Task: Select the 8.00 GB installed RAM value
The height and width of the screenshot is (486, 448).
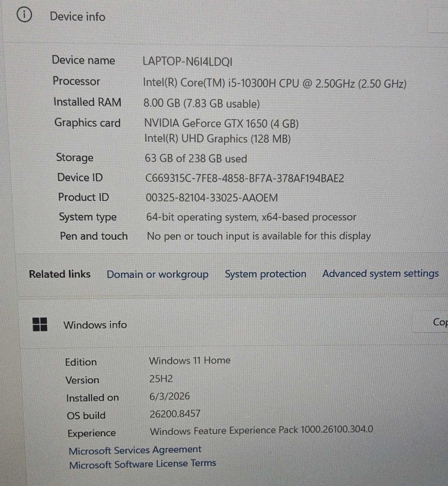Action: 202,103
